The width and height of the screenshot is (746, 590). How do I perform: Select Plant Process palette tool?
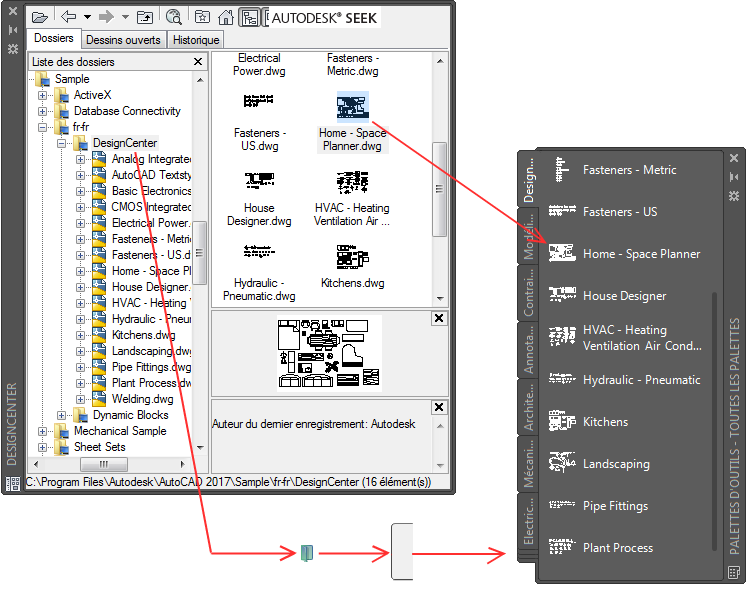627,548
